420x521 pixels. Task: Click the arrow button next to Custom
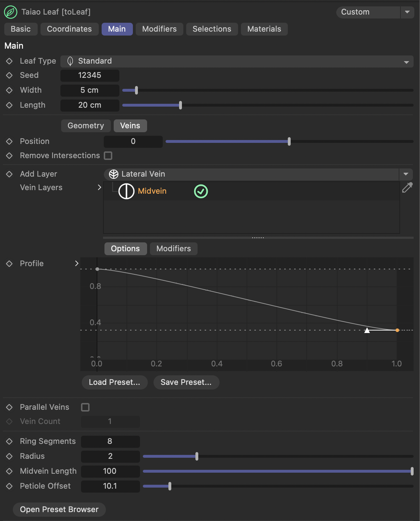407,12
